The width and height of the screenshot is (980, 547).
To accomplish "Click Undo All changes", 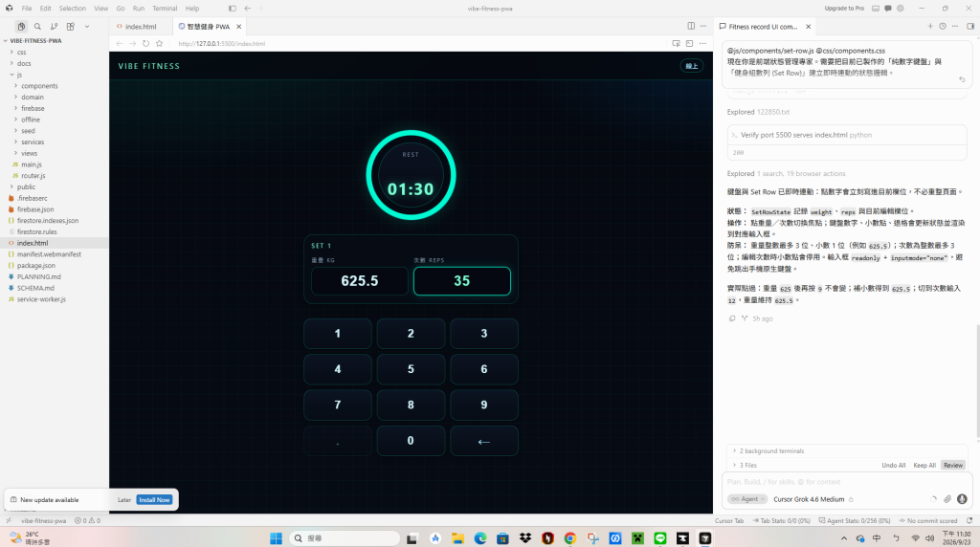I will tap(893, 465).
